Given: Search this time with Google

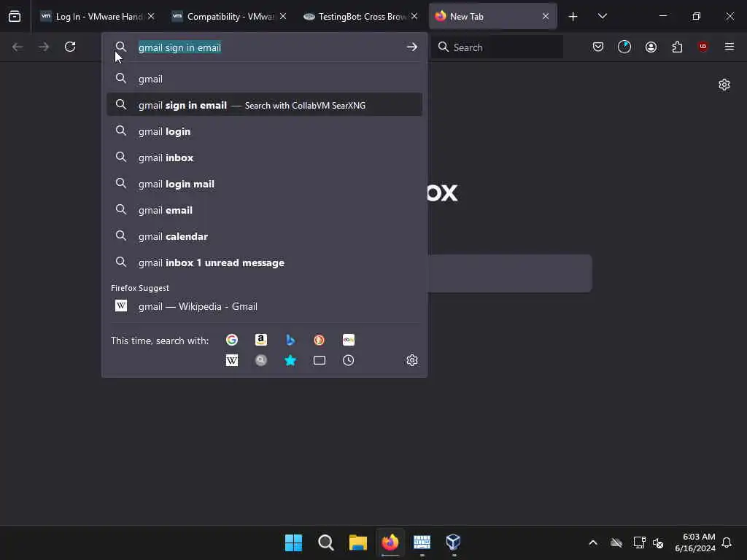Looking at the screenshot, I should (232, 340).
